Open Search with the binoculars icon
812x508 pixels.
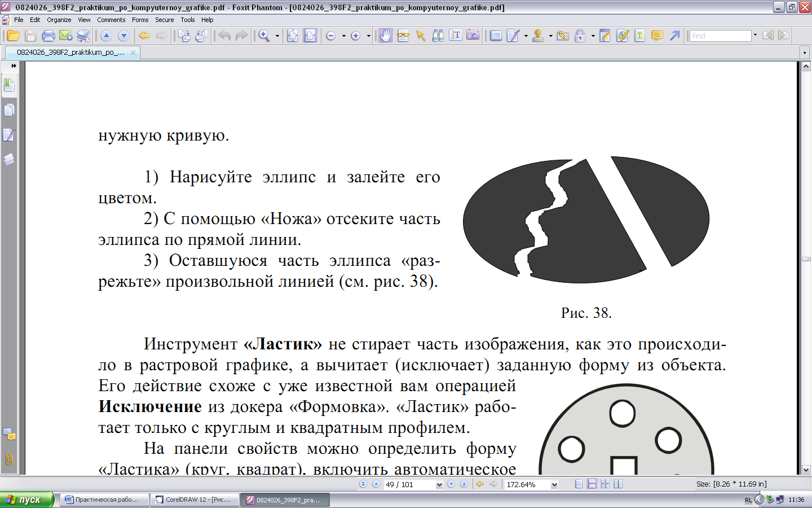point(438,36)
